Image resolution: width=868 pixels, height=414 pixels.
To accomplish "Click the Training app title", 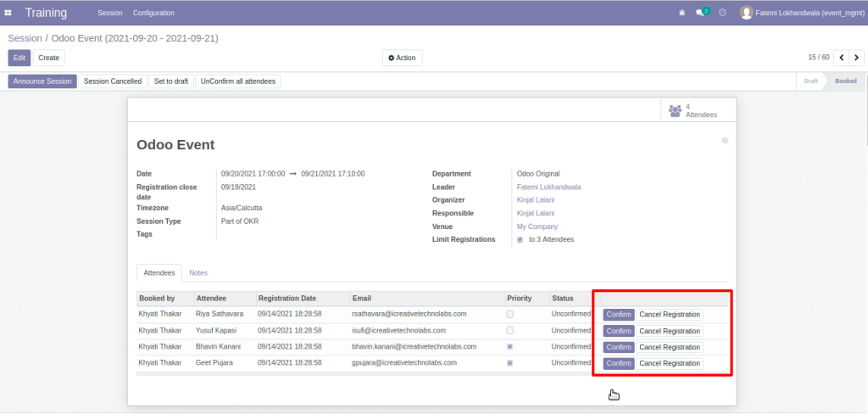I will [x=46, y=13].
